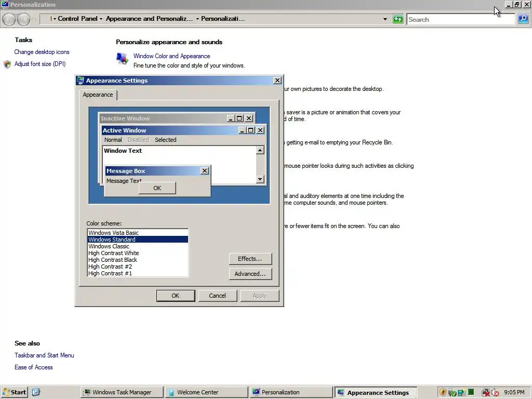
Task: Open Ease of Access link
Action: (x=34, y=367)
